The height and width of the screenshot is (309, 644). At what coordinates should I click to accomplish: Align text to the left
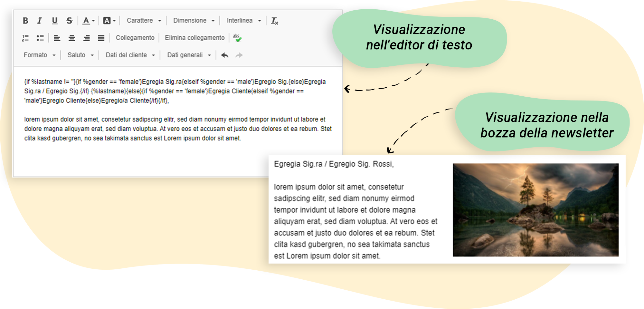(x=57, y=38)
